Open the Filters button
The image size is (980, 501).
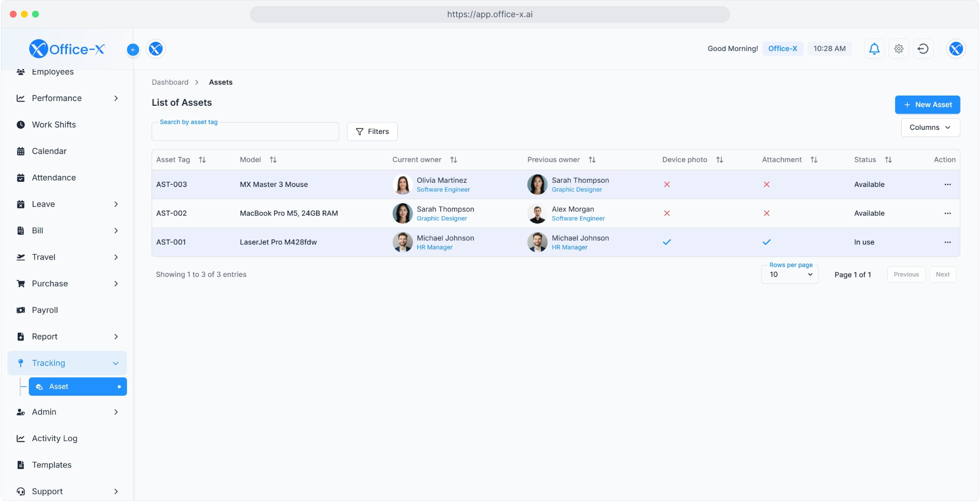click(x=372, y=132)
